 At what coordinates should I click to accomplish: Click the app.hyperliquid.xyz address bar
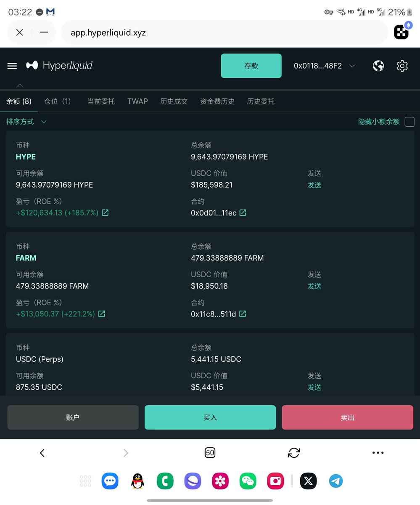225,32
